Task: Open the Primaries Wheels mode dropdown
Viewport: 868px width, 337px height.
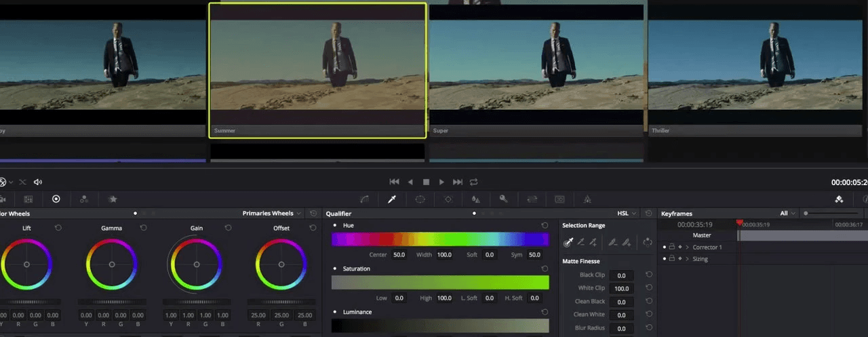Action: coord(272,213)
